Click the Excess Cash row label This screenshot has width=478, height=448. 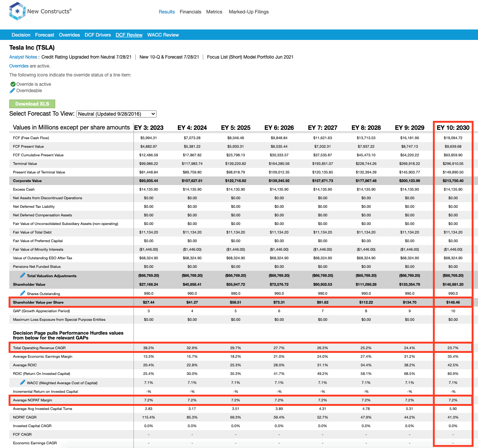tap(24, 189)
